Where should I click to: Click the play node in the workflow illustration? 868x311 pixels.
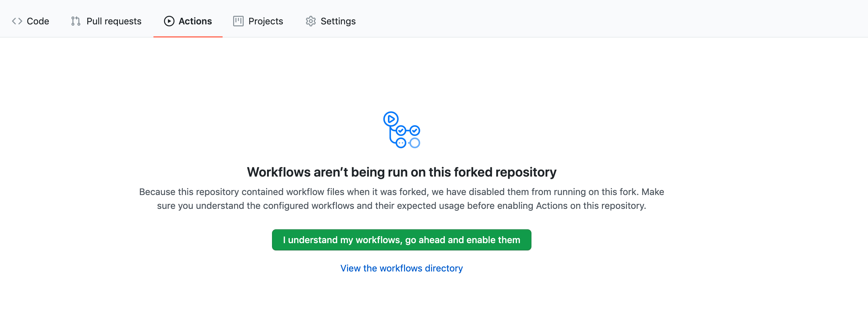(x=391, y=119)
